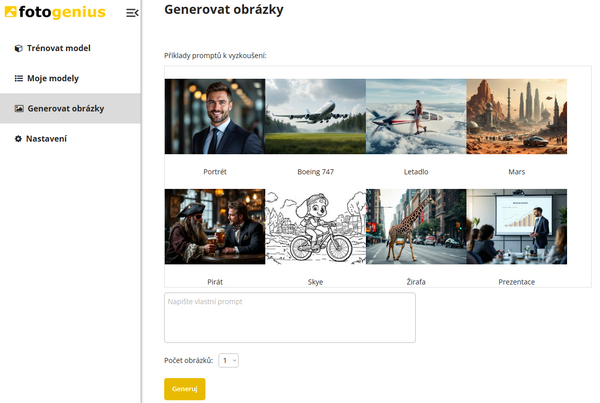The width and height of the screenshot is (600, 403).
Task: Expand the Počet obrázků dropdown
Action: click(x=229, y=360)
